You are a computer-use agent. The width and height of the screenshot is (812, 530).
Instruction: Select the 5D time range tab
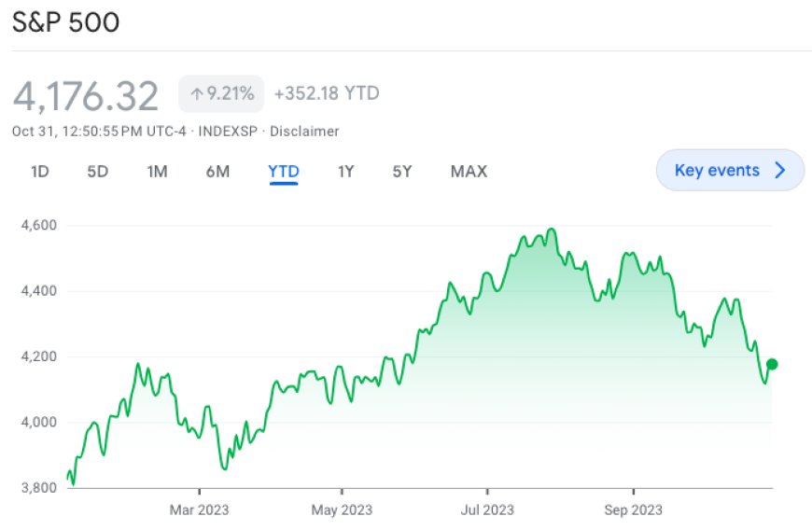point(97,172)
